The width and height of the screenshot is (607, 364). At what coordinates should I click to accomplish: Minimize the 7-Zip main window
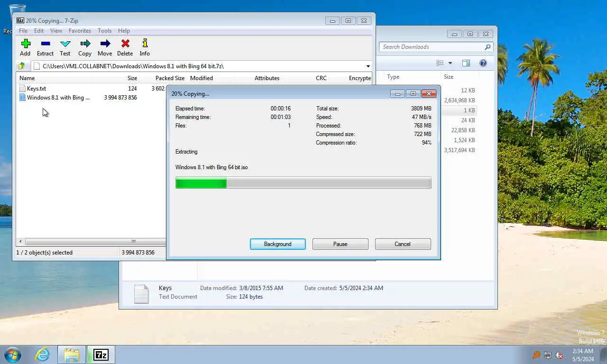(332, 21)
